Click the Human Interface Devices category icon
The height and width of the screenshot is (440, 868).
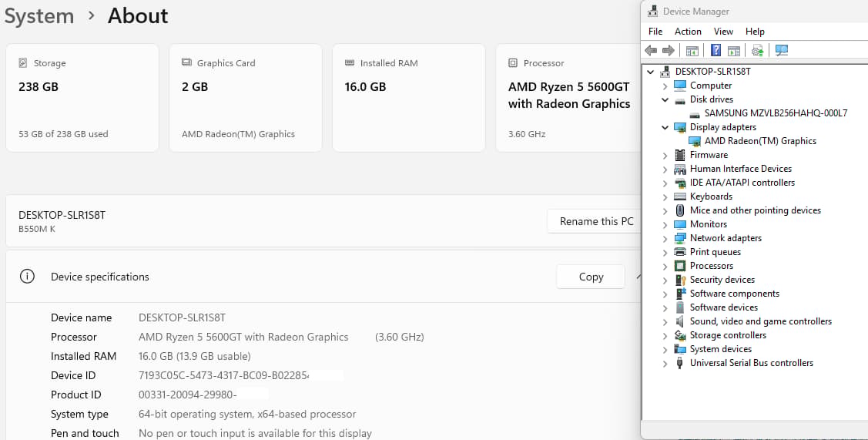point(680,169)
